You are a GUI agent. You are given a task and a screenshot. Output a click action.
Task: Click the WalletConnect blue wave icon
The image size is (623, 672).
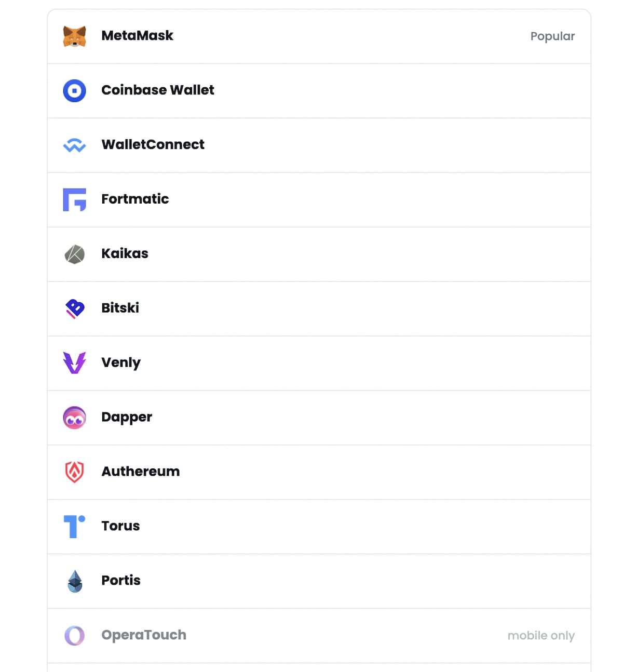coord(74,145)
